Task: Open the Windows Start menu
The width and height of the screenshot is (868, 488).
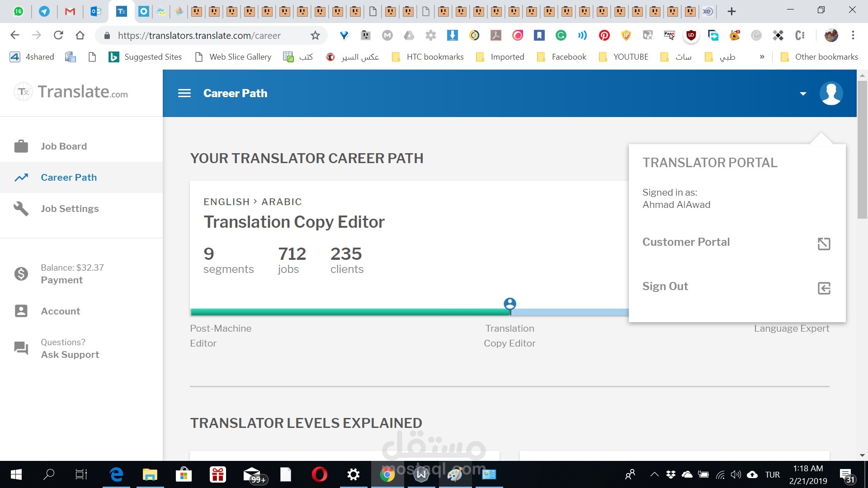Action: coord(16,474)
